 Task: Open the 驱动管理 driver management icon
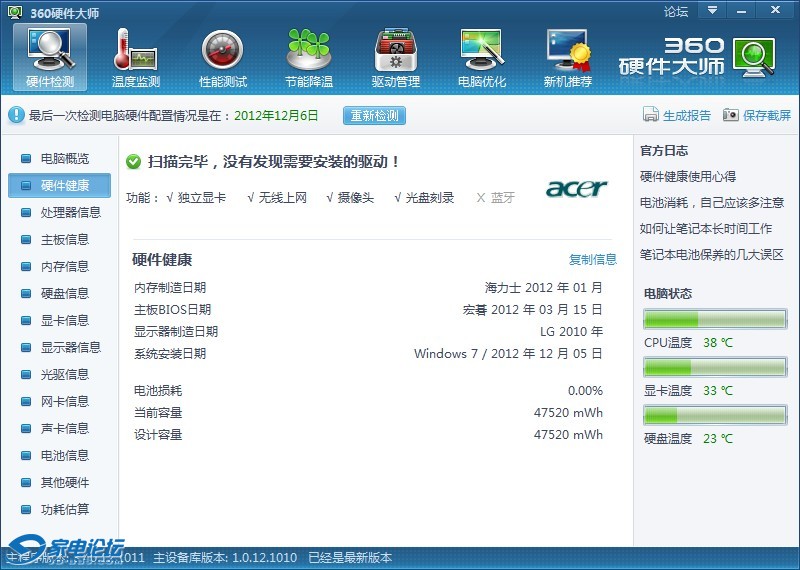point(395,50)
